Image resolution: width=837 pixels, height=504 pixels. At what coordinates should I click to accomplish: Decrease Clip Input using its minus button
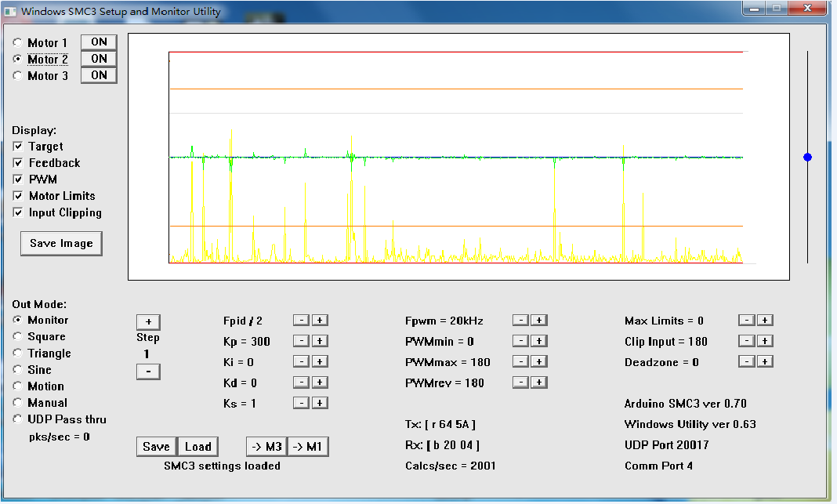pos(747,341)
